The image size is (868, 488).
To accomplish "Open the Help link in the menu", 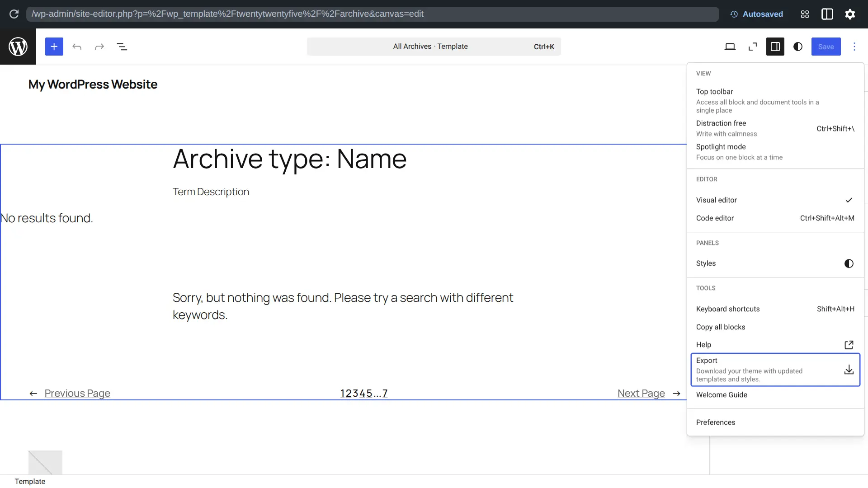I will (775, 345).
